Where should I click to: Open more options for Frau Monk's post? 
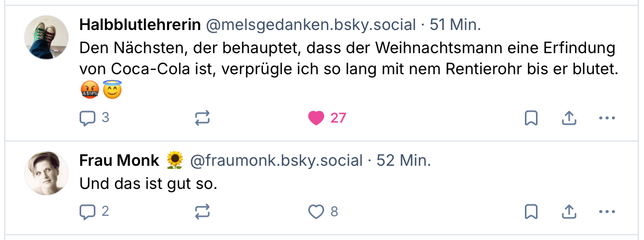pyautogui.click(x=607, y=212)
